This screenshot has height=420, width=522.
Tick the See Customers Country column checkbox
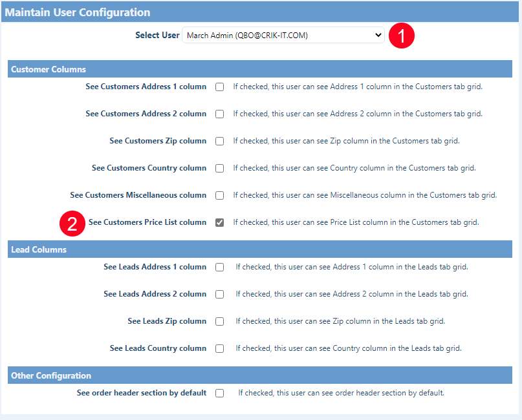click(x=220, y=168)
